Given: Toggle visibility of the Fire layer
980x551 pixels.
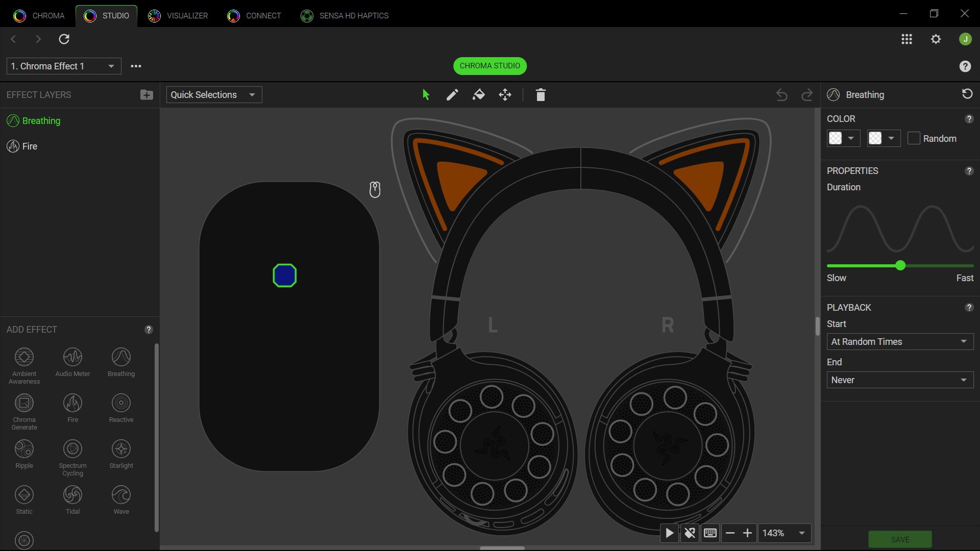Looking at the screenshot, I should (x=12, y=146).
